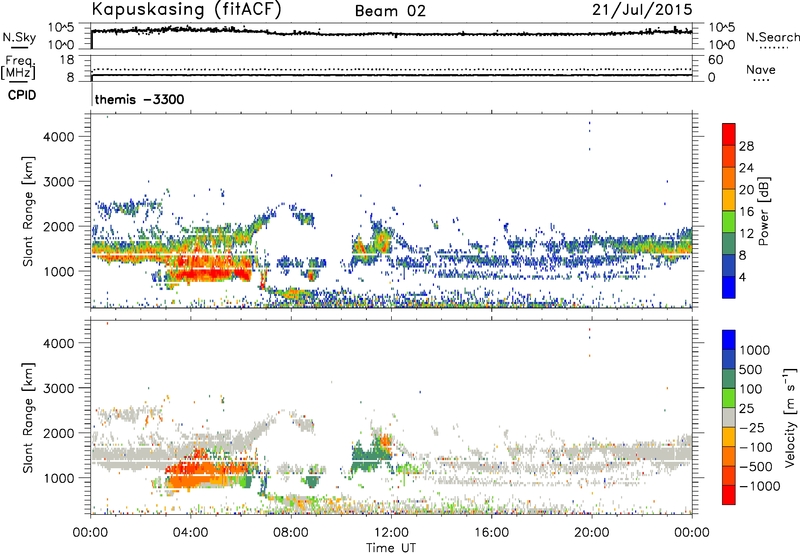Click the '4000' tick in power panel
The image size is (800, 554).
pos(59,137)
